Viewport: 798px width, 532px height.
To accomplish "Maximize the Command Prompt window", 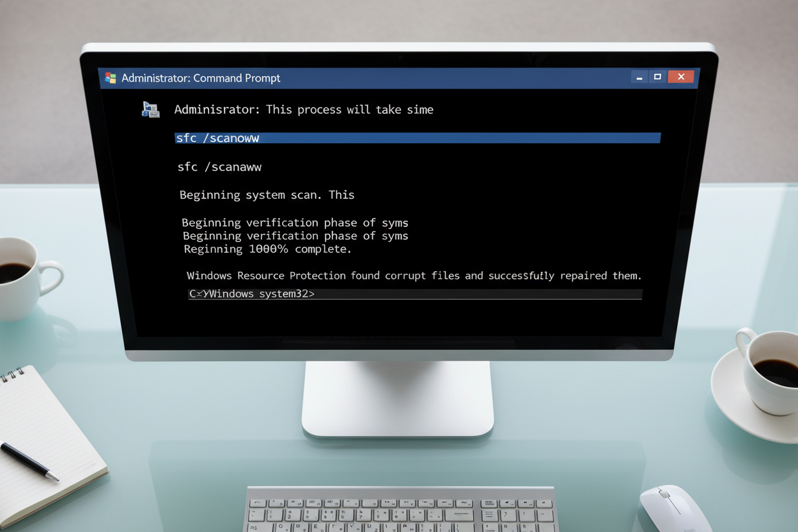I will pos(657,77).
